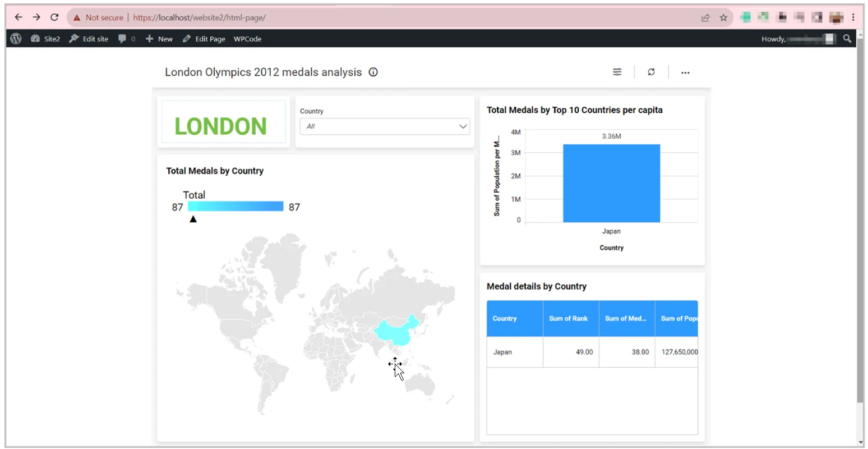
Task: Open the Site2 admin bar menu
Action: click(x=45, y=39)
